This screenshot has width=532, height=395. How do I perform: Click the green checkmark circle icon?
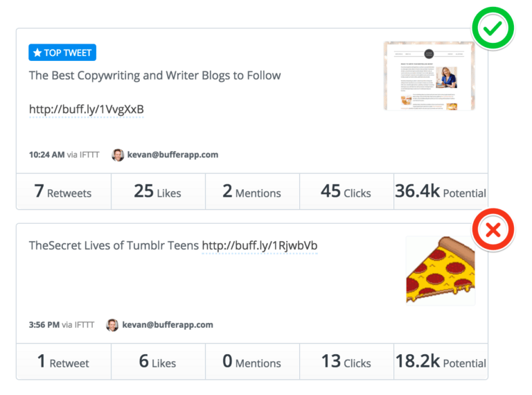click(x=493, y=28)
